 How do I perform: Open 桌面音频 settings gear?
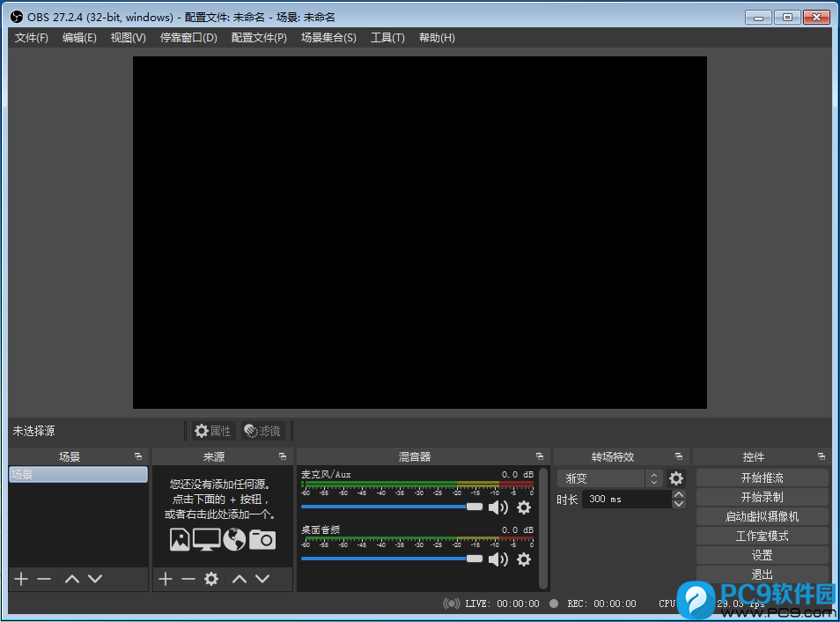click(x=524, y=559)
